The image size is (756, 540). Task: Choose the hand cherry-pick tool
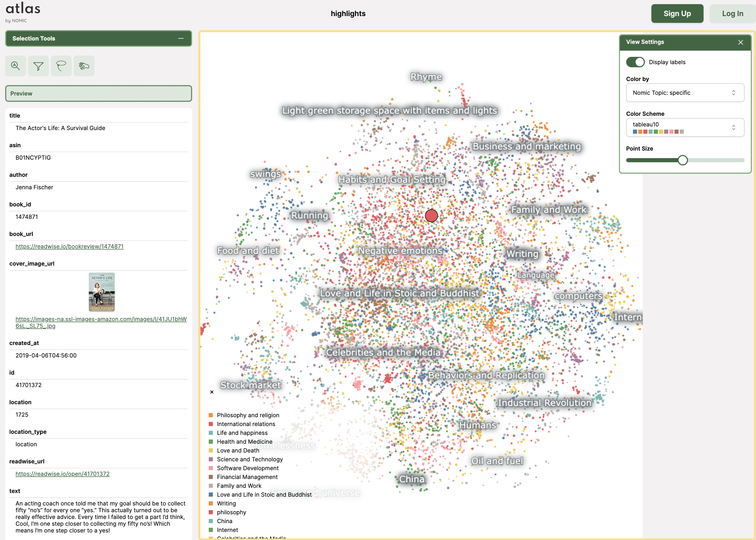pyautogui.click(x=84, y=66)
